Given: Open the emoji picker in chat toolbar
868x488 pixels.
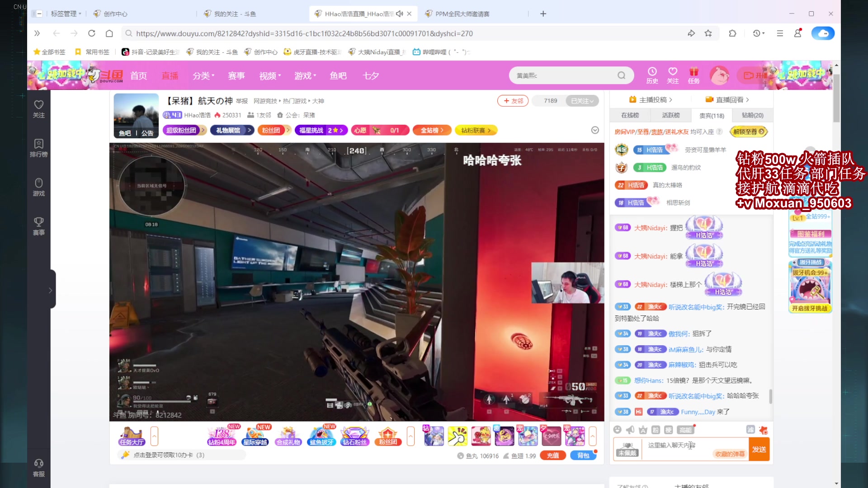Looking at the screenshot, I should click(617, 430).
